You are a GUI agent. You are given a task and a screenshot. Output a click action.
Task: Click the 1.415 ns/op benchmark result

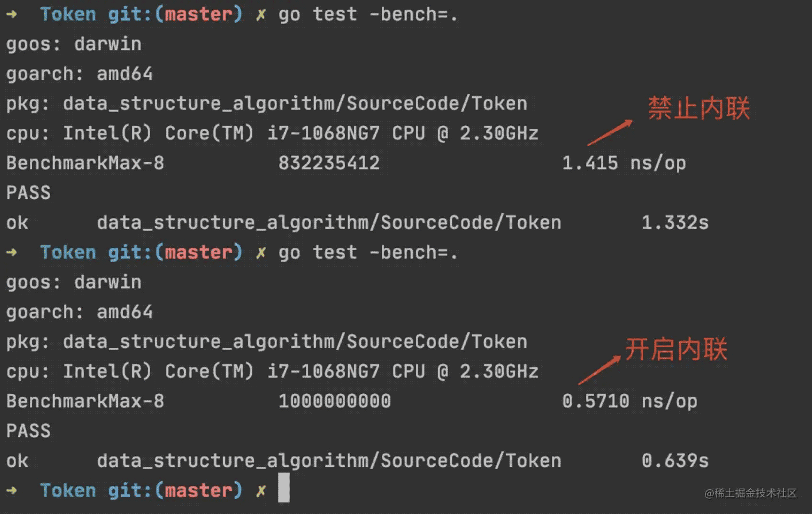623,163
